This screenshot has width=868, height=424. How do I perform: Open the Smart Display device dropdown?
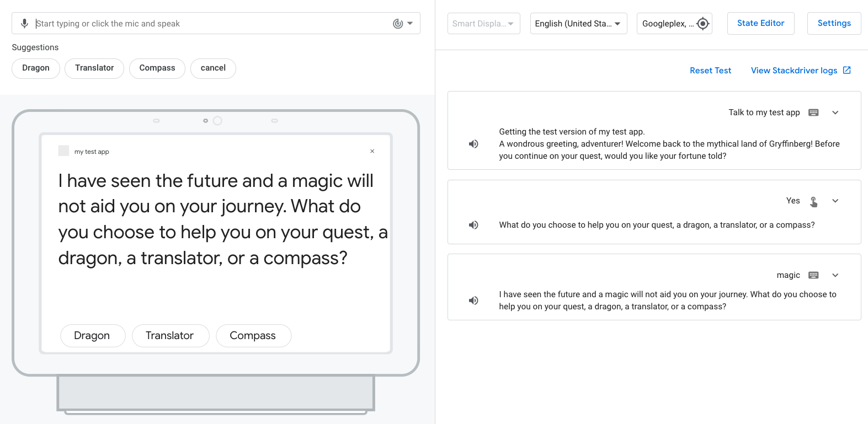tap(483, 24)
